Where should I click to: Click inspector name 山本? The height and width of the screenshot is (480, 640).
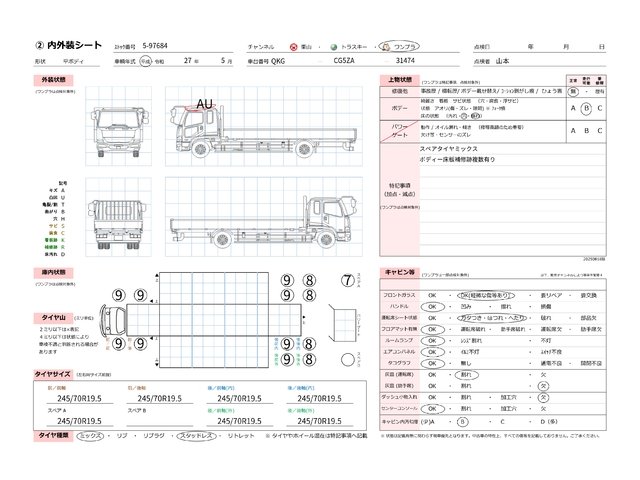click(502, 61)
